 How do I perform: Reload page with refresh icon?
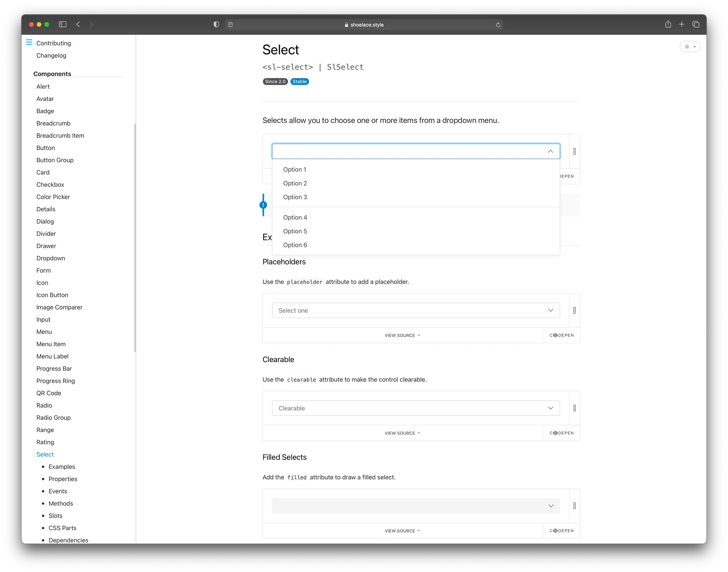(x=498, y=25)
